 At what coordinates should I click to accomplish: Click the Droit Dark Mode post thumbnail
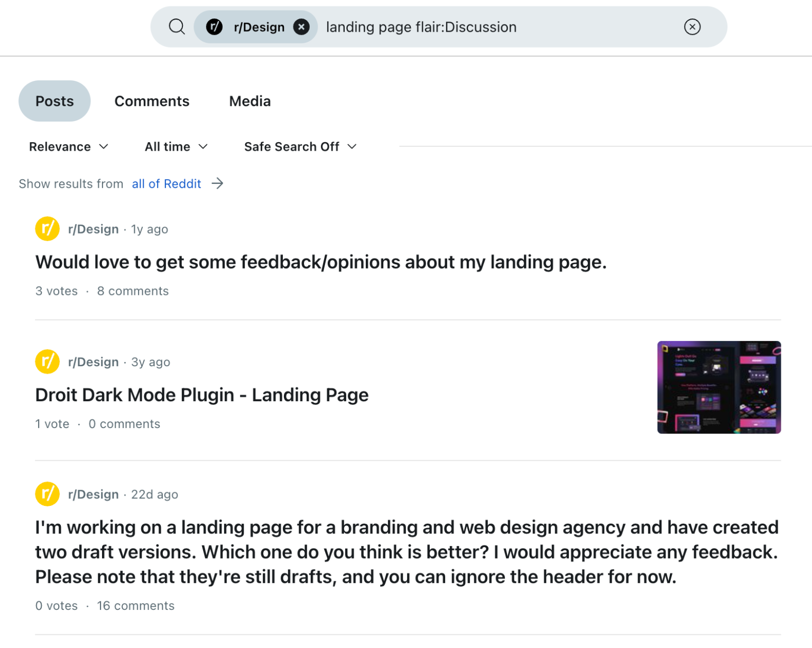click(x=718, y=387)
